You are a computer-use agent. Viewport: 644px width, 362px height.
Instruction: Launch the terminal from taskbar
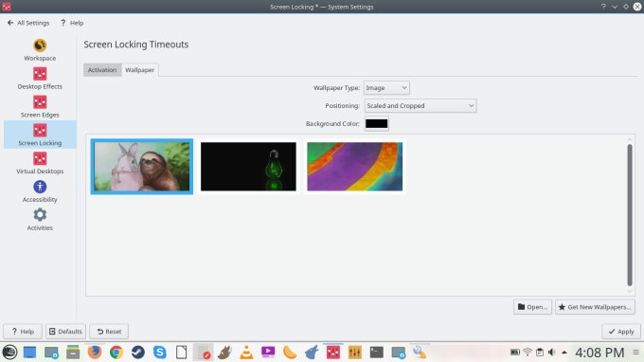pyautogui.click(x=377, y=353)
